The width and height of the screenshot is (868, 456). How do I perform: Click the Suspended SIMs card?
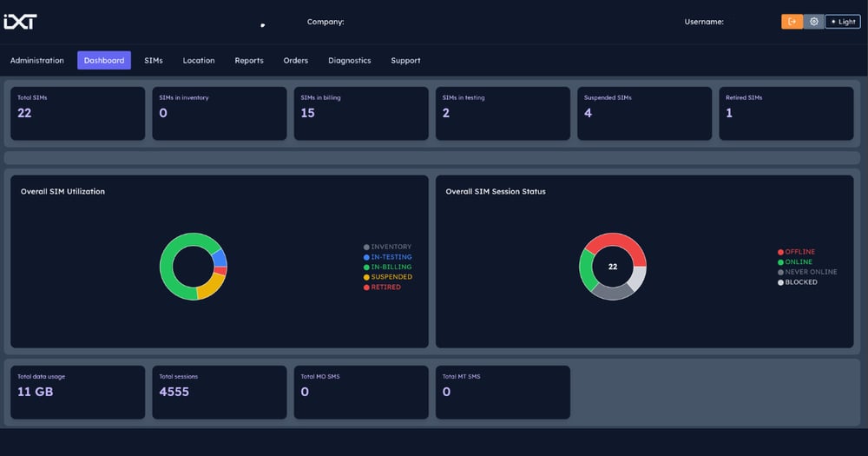[x=644, y=113]
